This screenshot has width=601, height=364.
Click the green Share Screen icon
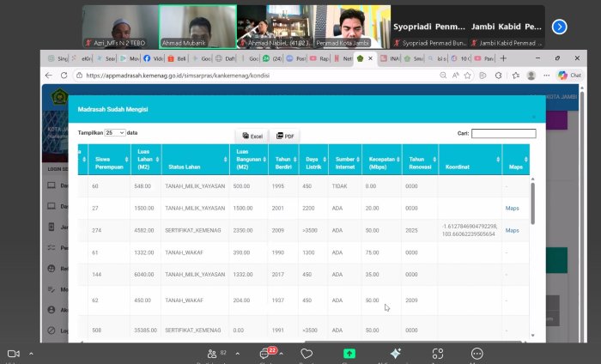coord(349,353)
